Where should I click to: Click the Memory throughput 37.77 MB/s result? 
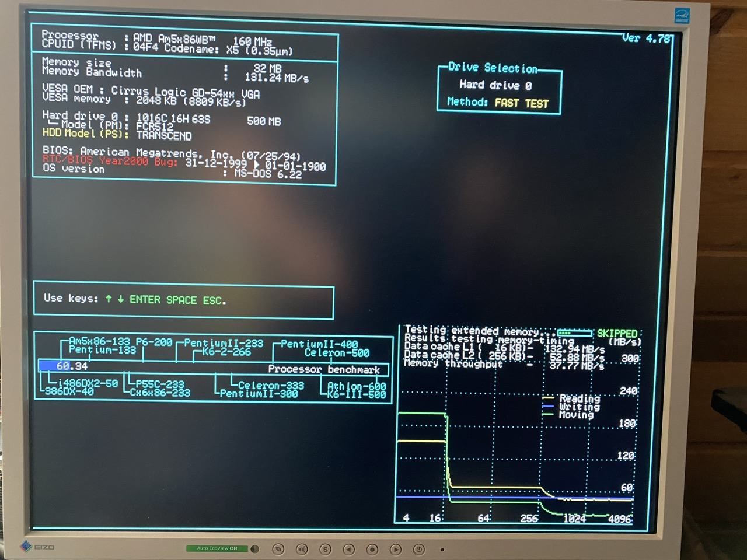coord(577,366)
